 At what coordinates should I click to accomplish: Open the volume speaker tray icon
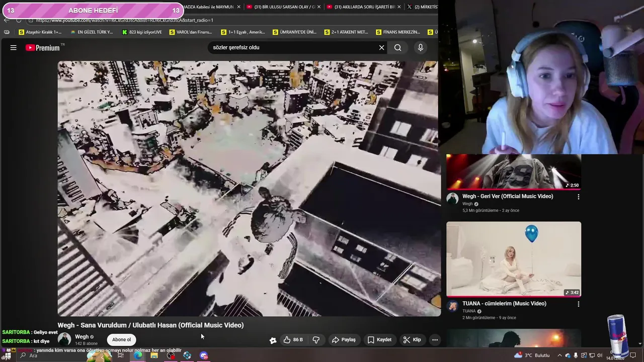coord(600,355)
